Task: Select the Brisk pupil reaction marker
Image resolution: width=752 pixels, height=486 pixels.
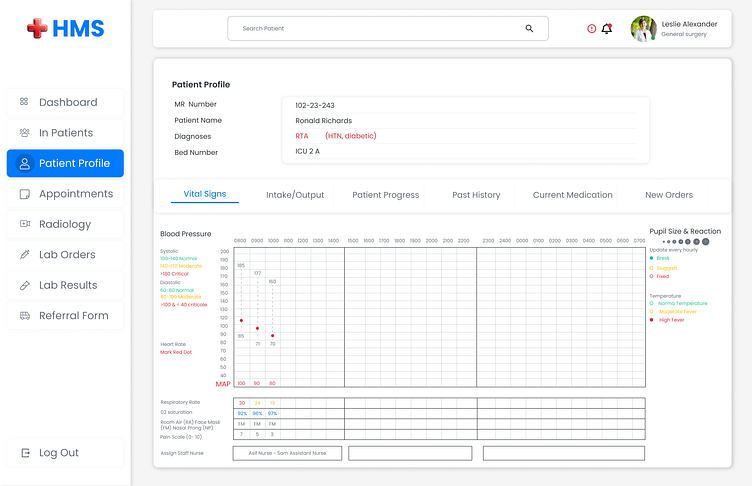Action: (x=651, y=258)
